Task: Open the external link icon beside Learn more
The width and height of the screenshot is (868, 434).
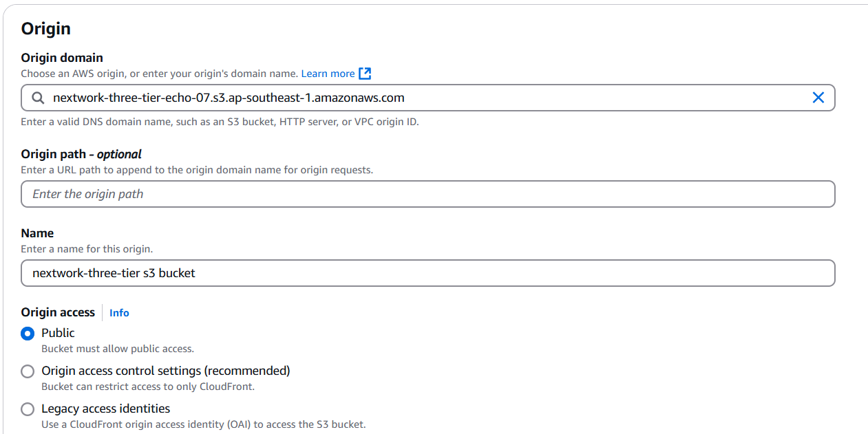Action: (366, 73)
